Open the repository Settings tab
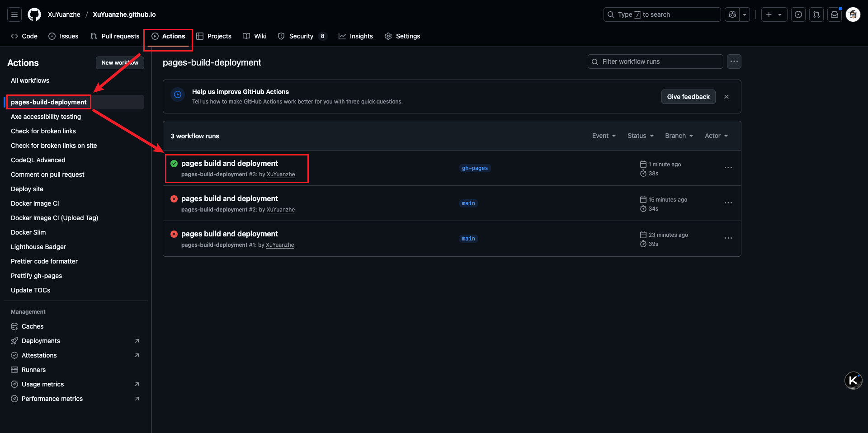 coord(402,36)
